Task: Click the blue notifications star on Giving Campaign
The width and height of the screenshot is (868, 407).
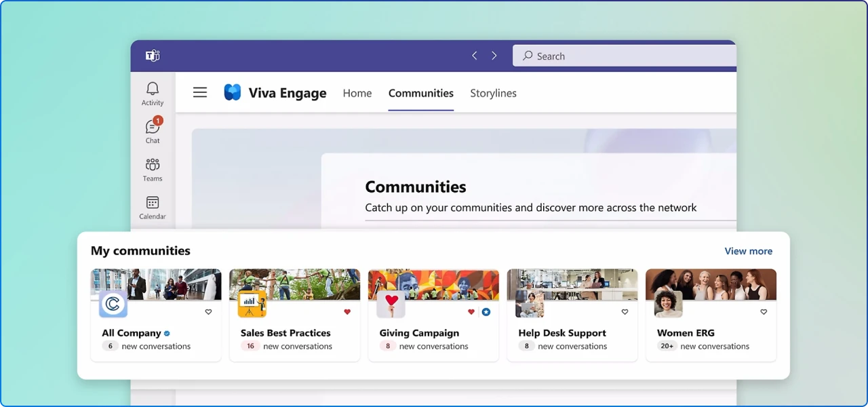Action: click(x=486, y=312)
